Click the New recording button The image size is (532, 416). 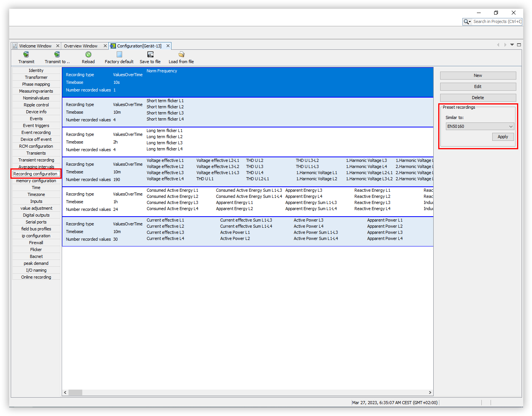click(478, 76)
